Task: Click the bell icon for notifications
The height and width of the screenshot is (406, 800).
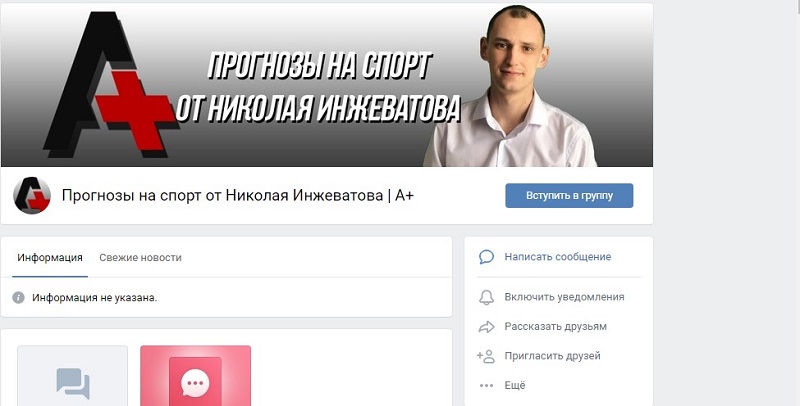Action: (486, 297)
